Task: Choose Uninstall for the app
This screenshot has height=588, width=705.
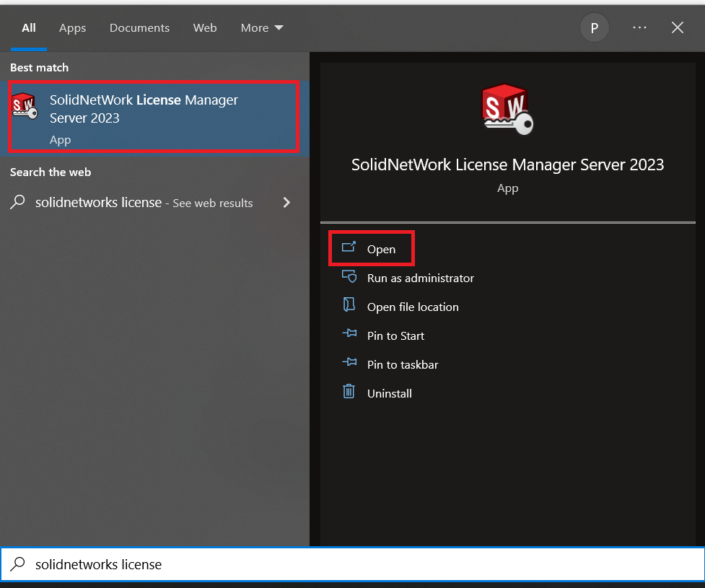Action: pyautogui.click(x=390, y=393)
